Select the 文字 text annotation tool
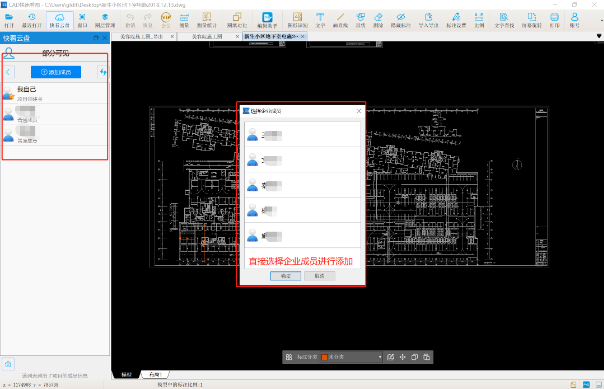 tap(320, 20)
